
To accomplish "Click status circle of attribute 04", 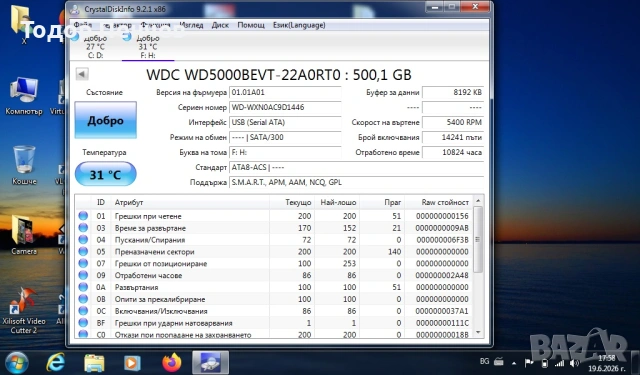I will [83, 240].
